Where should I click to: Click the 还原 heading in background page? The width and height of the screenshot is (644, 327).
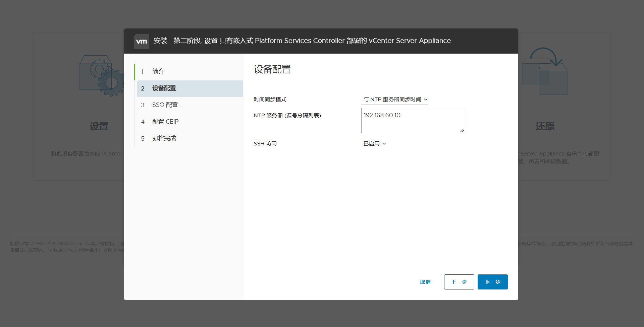[545, 126]
